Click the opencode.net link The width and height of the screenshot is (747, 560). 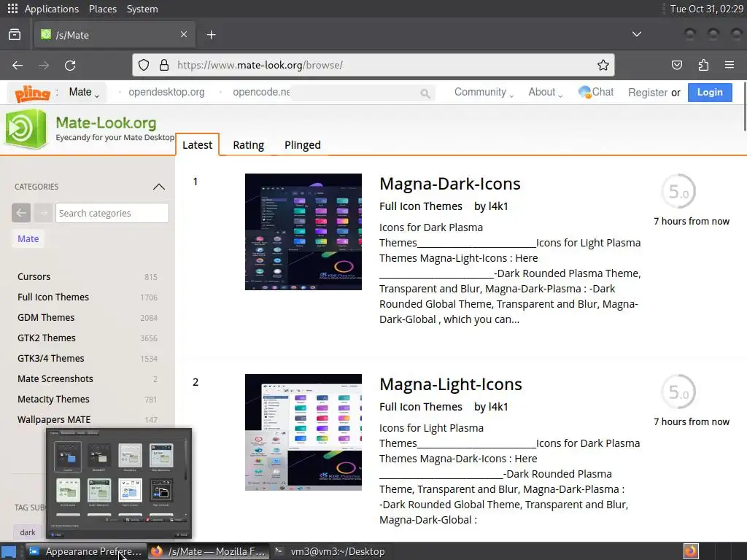tap(261, 92)
